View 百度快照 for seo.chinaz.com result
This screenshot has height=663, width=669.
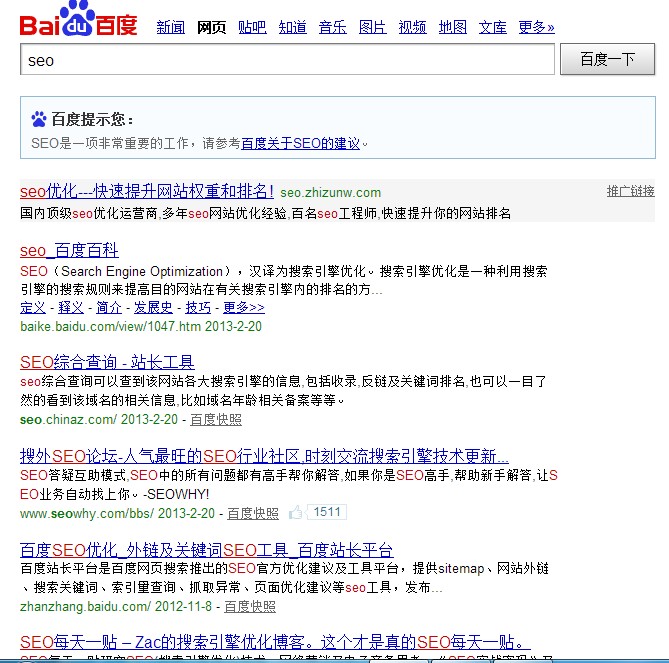(216, 420)
